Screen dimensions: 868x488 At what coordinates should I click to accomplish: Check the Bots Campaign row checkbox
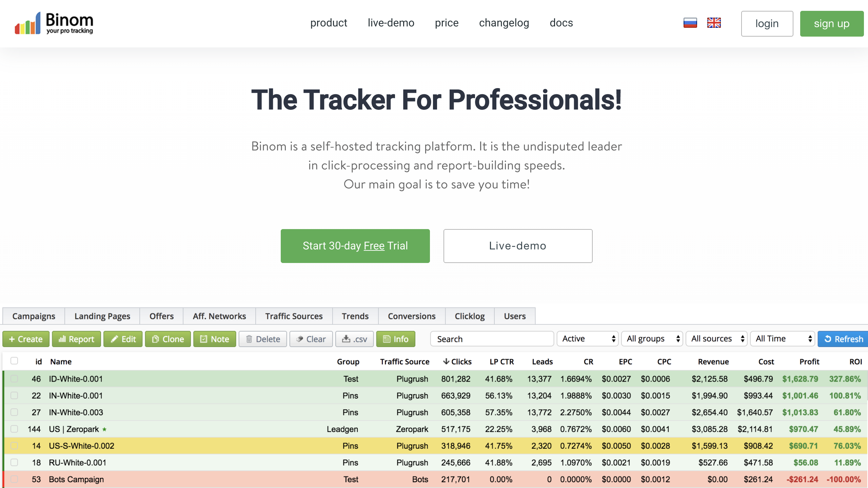(14, 479)
